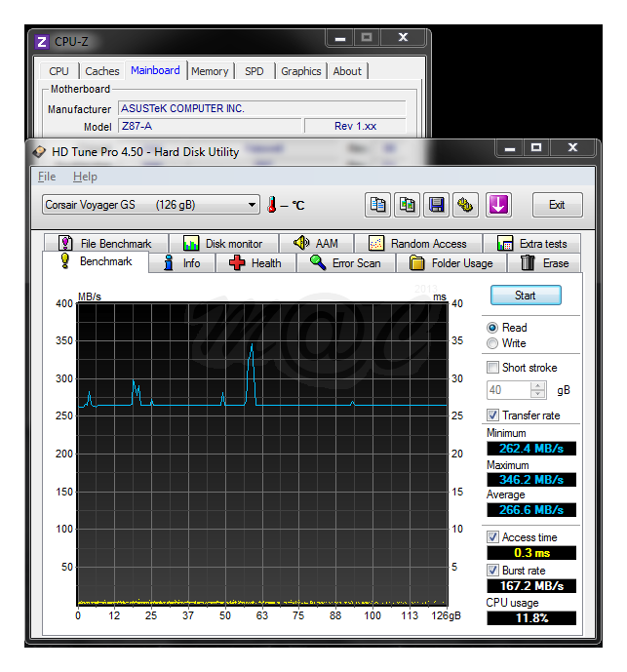Click the Exit button
Viewport: 627px width, 672px height.
(x=557, y=205)
